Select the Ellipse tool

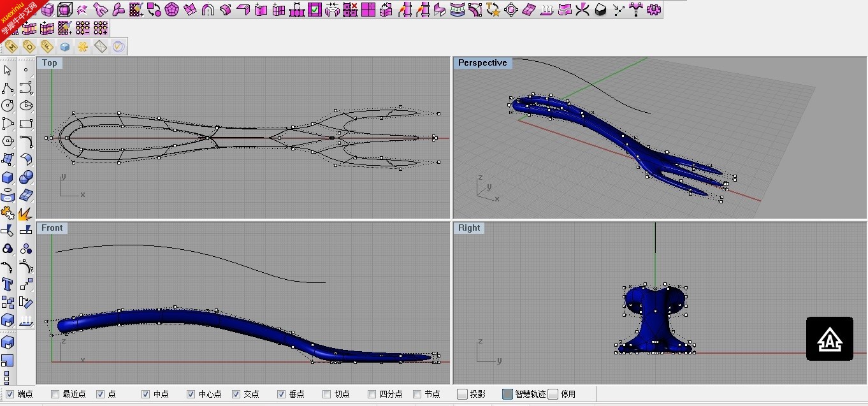[x=26, y=106]
